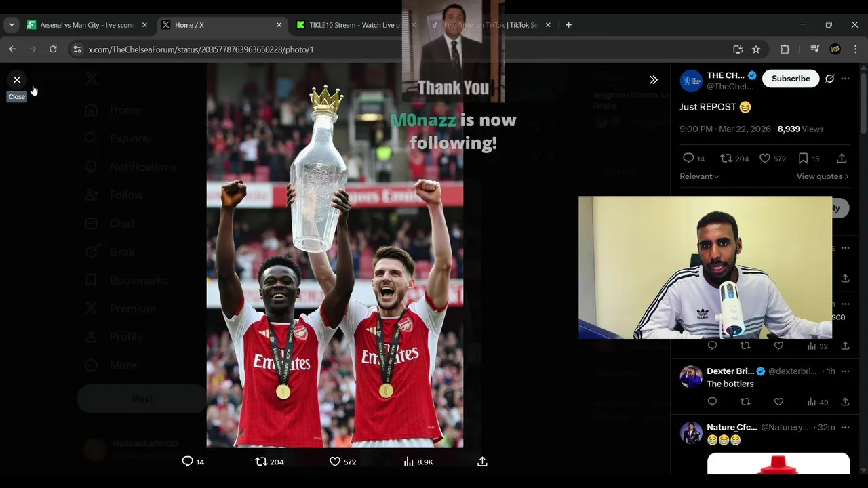This screenshot has height=488, width=868.
Task: Collapse the side panel with the double-chevron icon
Action: [x=653, y=79]
